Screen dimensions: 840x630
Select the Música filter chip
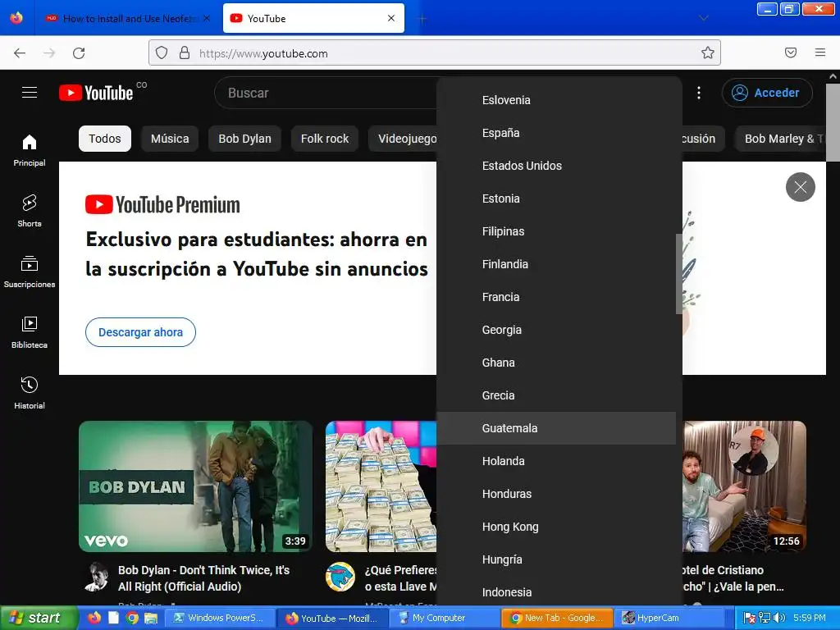[170, 139]
